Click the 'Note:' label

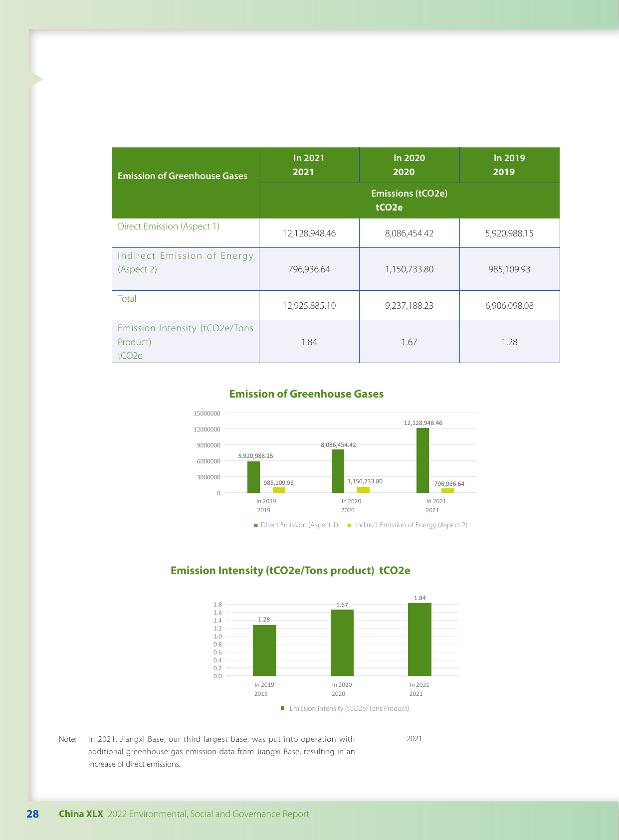(x=68, y=739)
